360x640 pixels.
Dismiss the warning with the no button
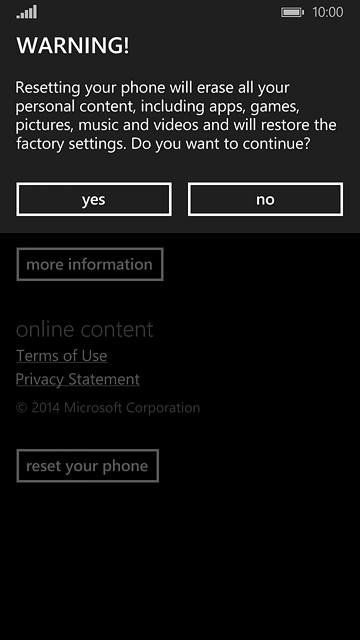(x=265, y=199)
